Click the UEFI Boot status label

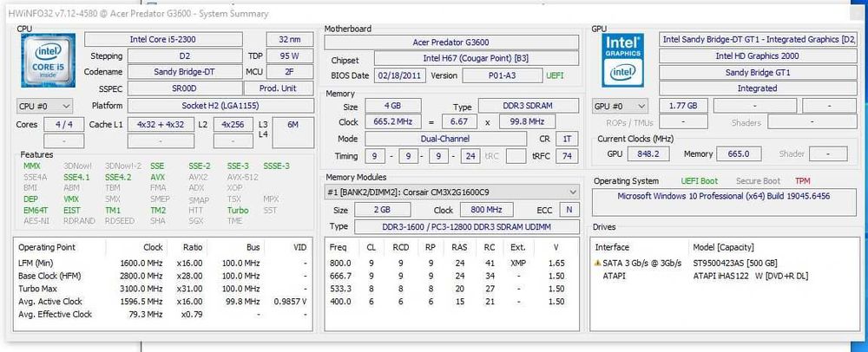coord(699,180)
